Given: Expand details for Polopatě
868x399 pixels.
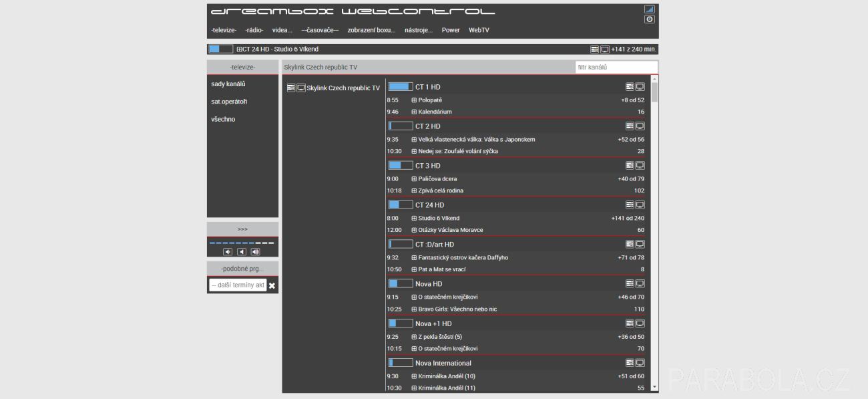Looking at the screenshot, I should 414,100.
